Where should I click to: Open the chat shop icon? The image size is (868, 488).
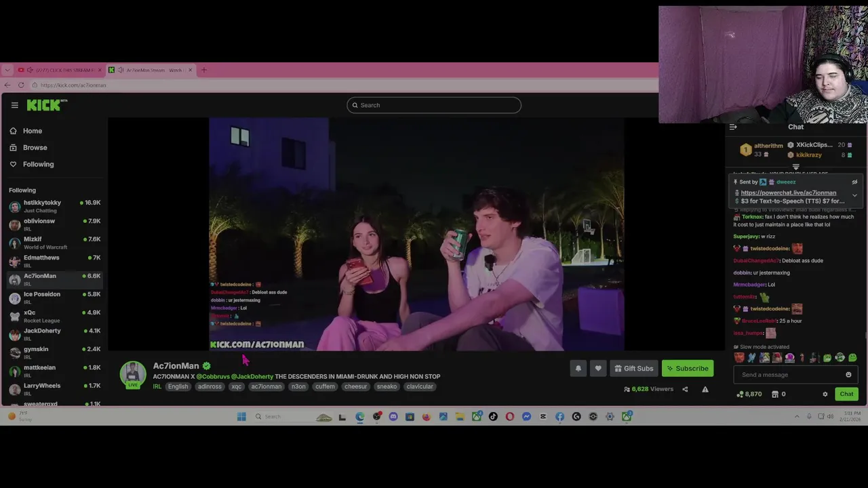[775, 394]
